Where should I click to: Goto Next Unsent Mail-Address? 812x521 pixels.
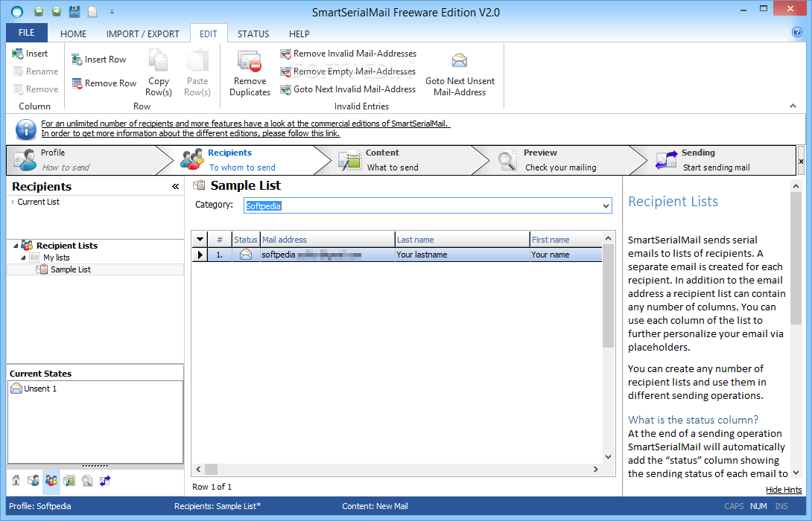click(460, 74)
